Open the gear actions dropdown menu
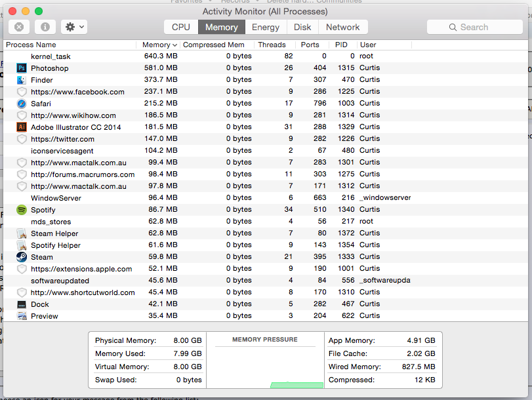Image resolution: width=532 pixels, height=400 pixels. pyautogui.click(x=74, y=27)
